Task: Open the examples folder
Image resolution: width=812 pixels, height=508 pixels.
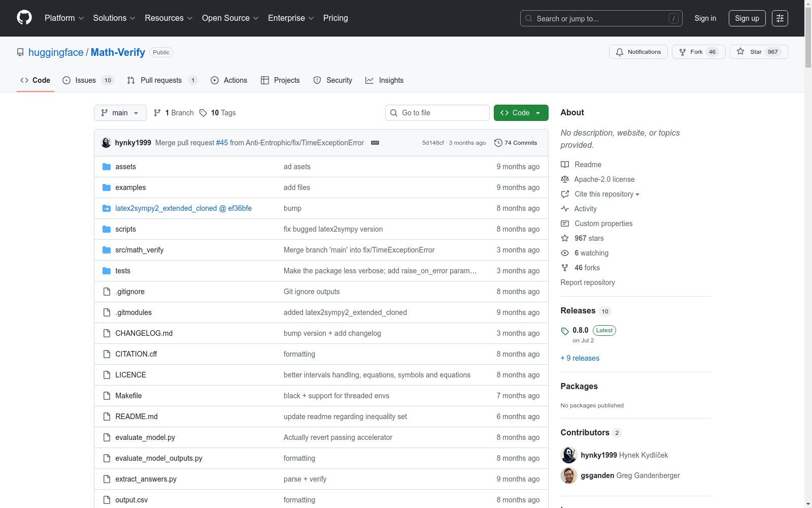Action: [x=130, y=187]
